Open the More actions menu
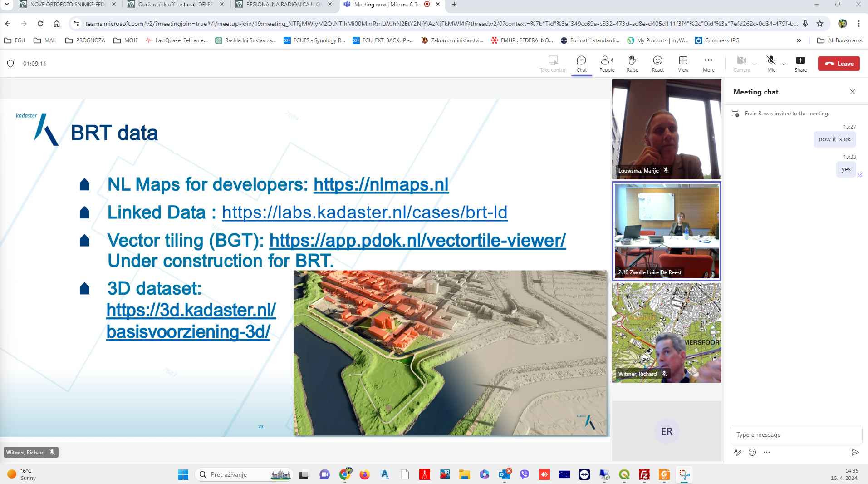This screenshot has height=484, width=868. point(708,64)
